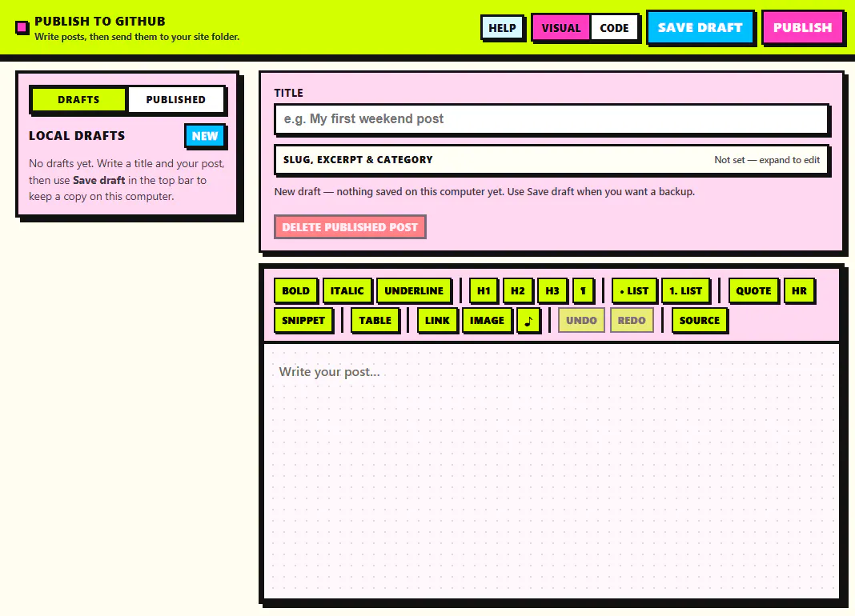855x616 pixels.
Task: Click the 'LOCAL DRAFTS' heading
Action: 77,136
